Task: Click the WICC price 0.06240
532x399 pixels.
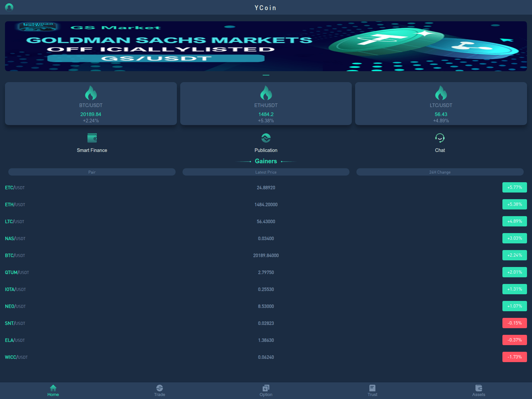Action: [266, 357]
